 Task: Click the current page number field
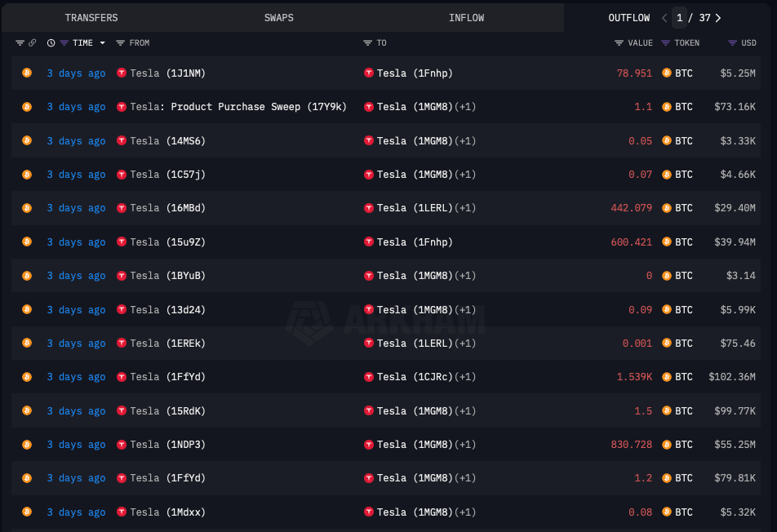point(679,18)
